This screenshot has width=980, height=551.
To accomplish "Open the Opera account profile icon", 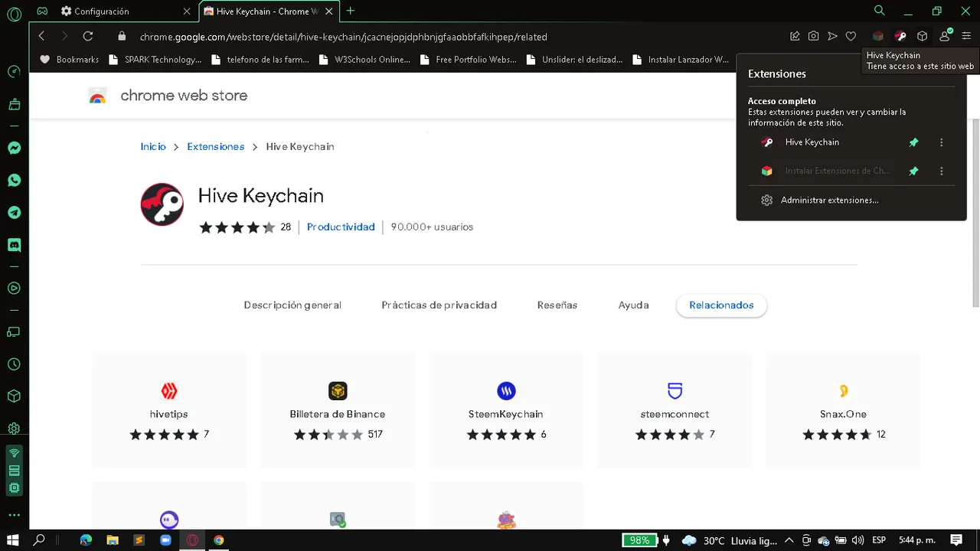I will (945, 36).
